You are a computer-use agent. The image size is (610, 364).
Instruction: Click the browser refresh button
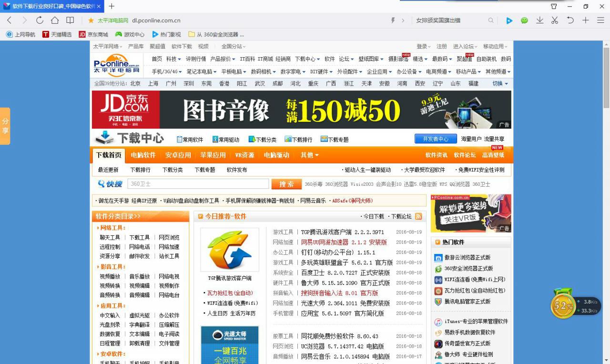40,20
